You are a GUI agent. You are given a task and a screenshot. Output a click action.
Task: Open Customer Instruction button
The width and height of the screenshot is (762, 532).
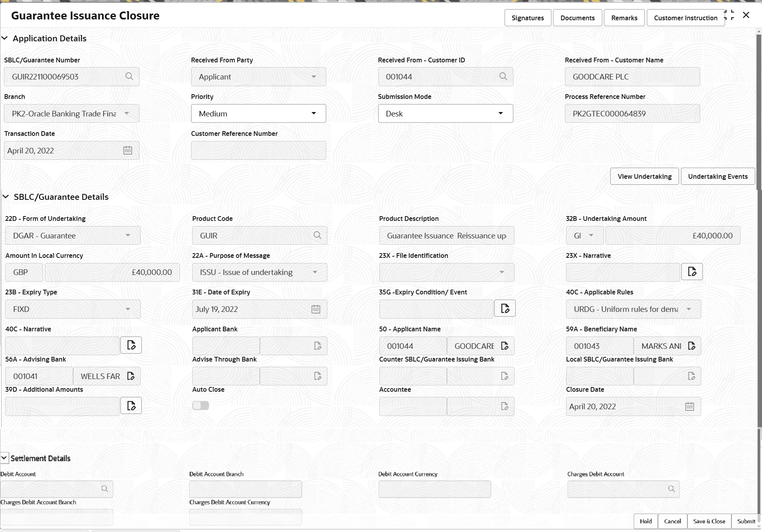point(685,18)
